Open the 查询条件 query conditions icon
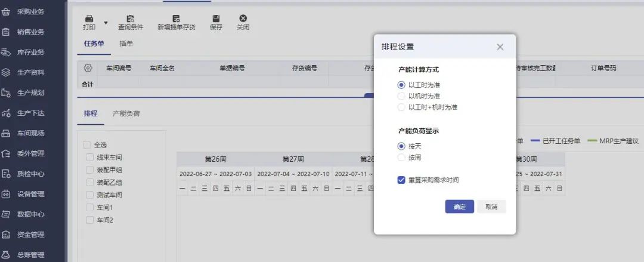 click(x=131, y=19)
